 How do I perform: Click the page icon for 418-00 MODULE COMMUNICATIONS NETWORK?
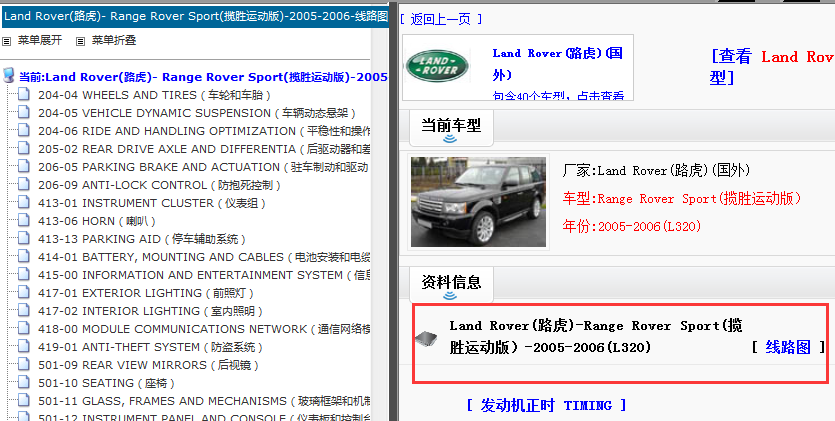coord(23,328)
